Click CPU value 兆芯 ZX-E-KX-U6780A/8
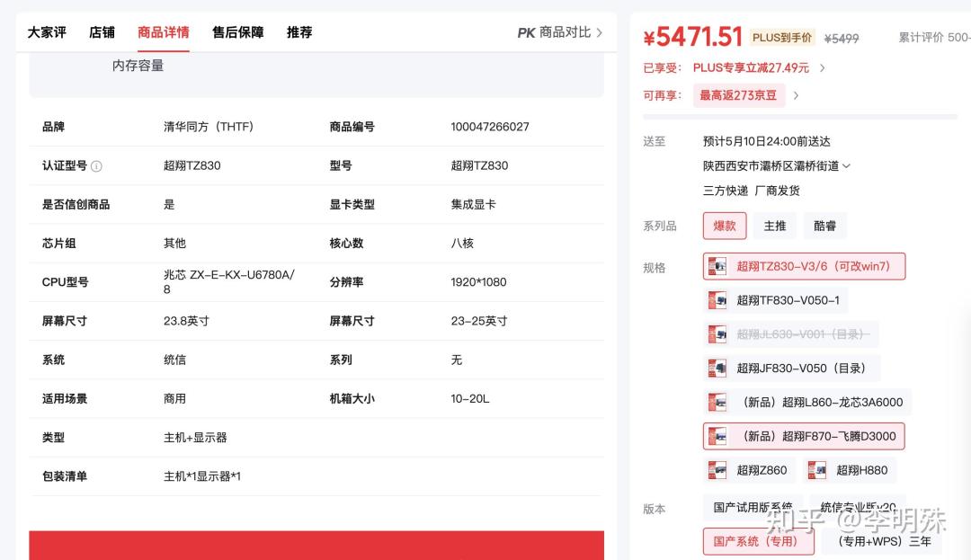Screen dimensions: 971x560 click(229, 281)
